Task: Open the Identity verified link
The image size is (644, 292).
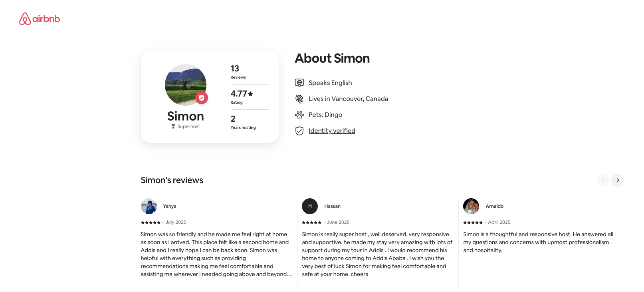Action: [x=332, y=131]
